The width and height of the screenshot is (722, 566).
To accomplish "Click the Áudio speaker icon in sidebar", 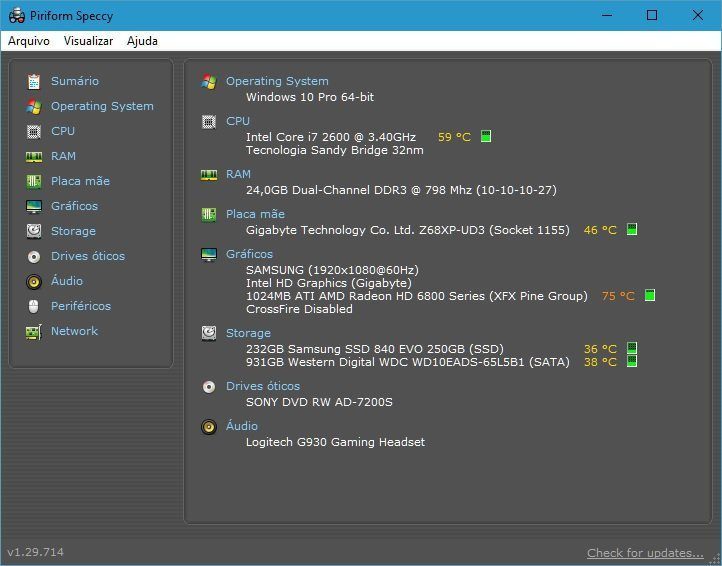I will click(34, 281).
